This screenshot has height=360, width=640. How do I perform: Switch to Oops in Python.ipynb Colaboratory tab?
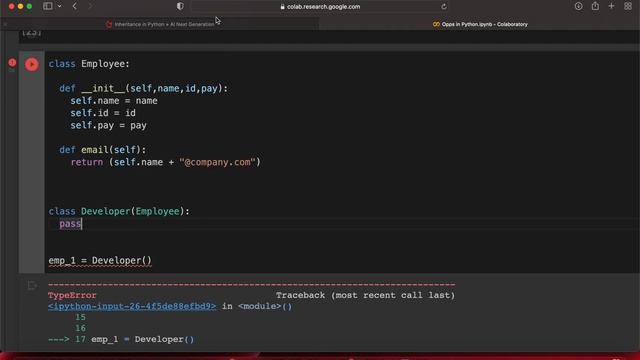pos(480,24)
